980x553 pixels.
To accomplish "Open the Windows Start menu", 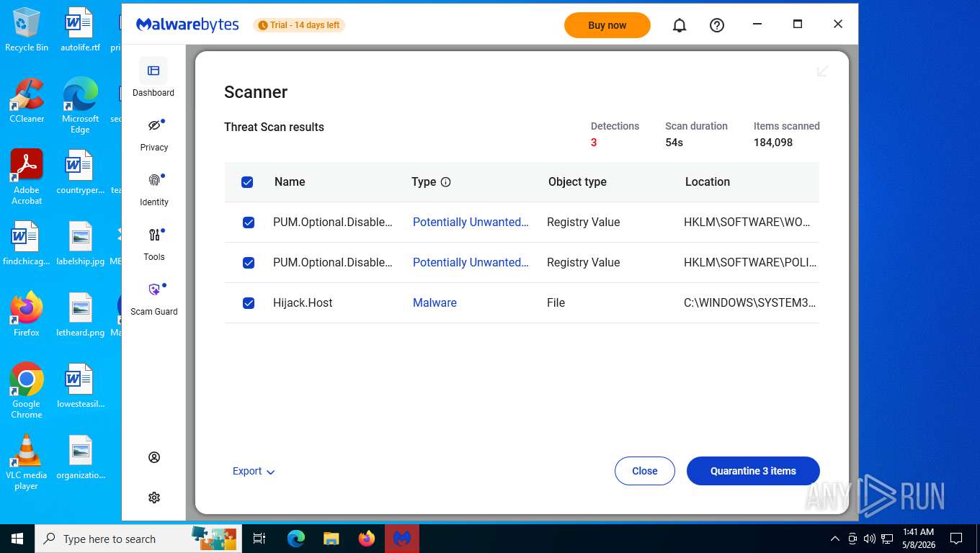I will pos(17,539).
